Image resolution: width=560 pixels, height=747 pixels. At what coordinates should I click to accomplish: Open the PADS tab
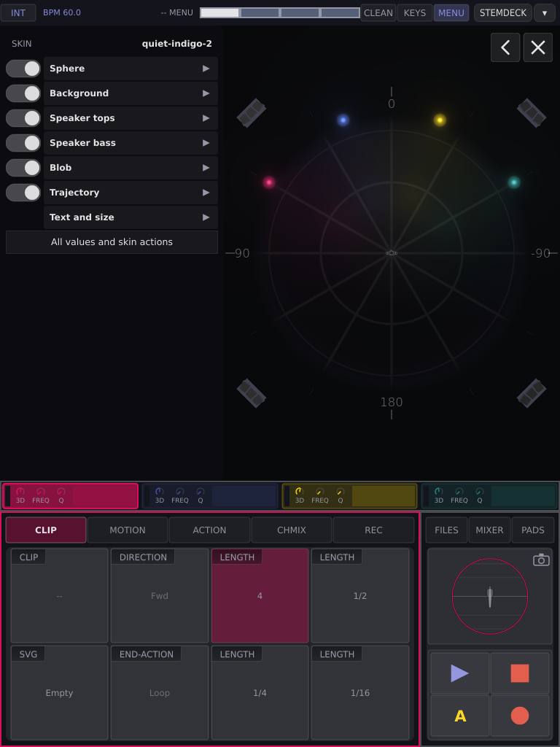[533, 530]
